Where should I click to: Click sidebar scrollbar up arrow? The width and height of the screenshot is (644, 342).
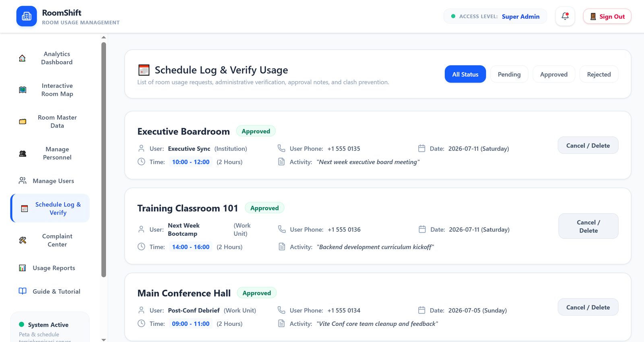click(104, 37)
